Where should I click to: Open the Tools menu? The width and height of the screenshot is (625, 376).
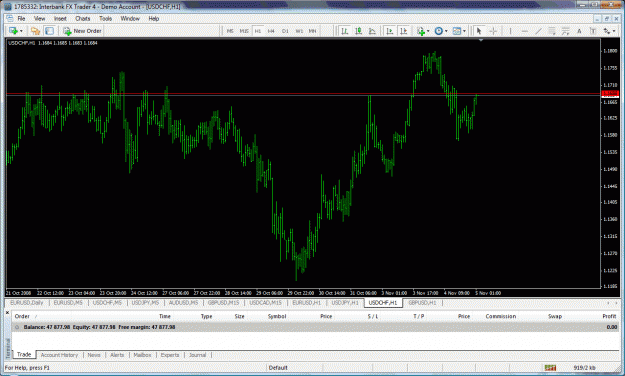click(106, 19)
